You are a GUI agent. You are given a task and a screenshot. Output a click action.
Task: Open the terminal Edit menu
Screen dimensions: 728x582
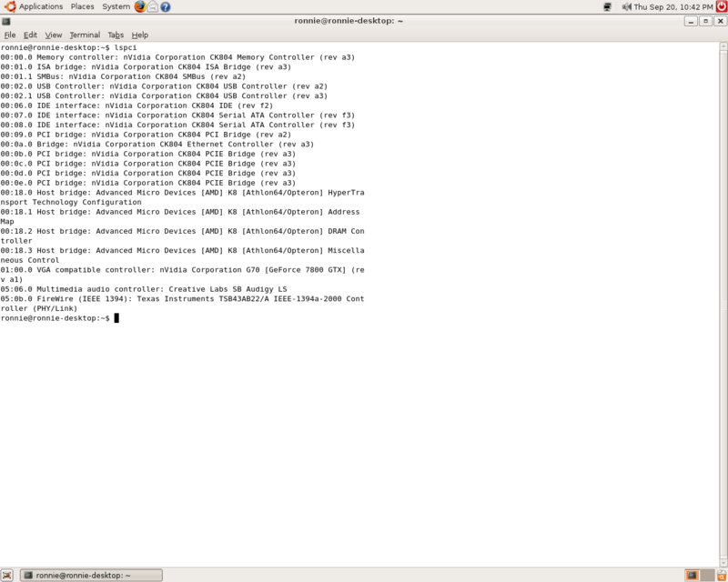(x=30, y=35)
